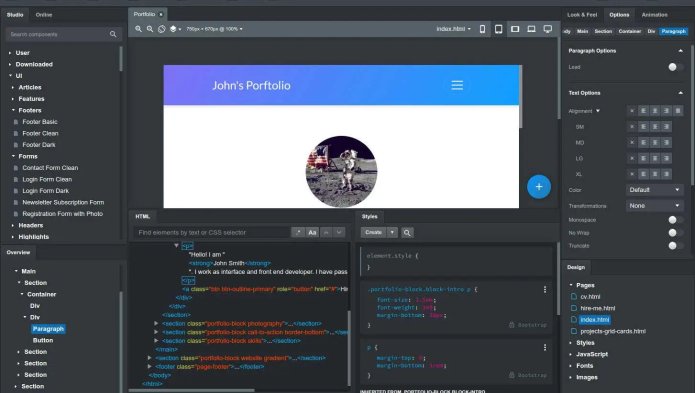This screenshot has height=393, width=695.
Task: Go to previous HTML search result
Action: pyautogui.click(x=326, y=233)
